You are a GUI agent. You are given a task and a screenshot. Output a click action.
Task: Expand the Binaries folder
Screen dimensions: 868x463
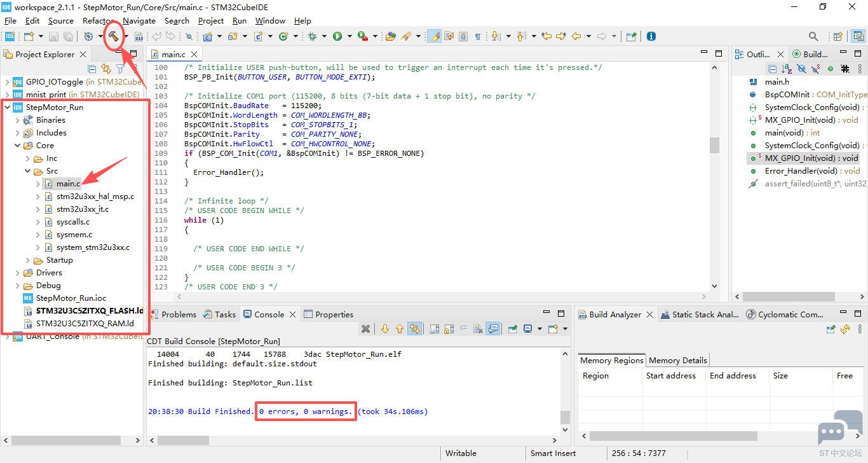click(x=17, y=120)
